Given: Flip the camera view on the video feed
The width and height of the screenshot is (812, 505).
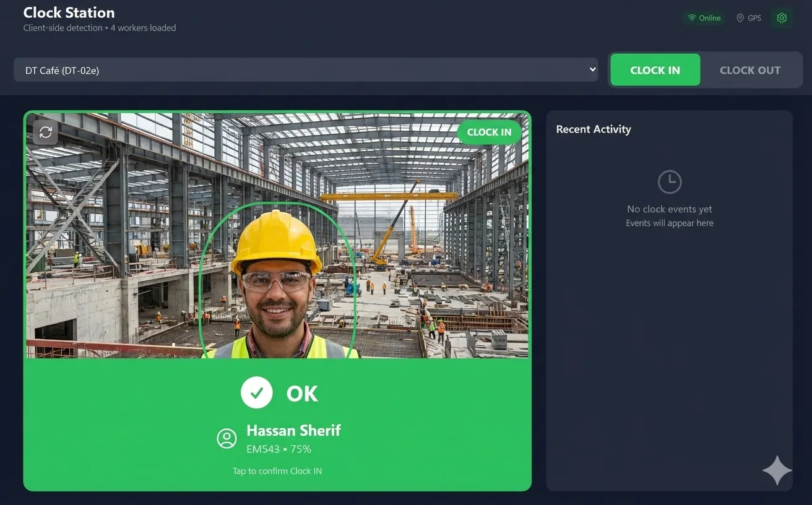Looking at the screenshot, I should coord(45,132).
